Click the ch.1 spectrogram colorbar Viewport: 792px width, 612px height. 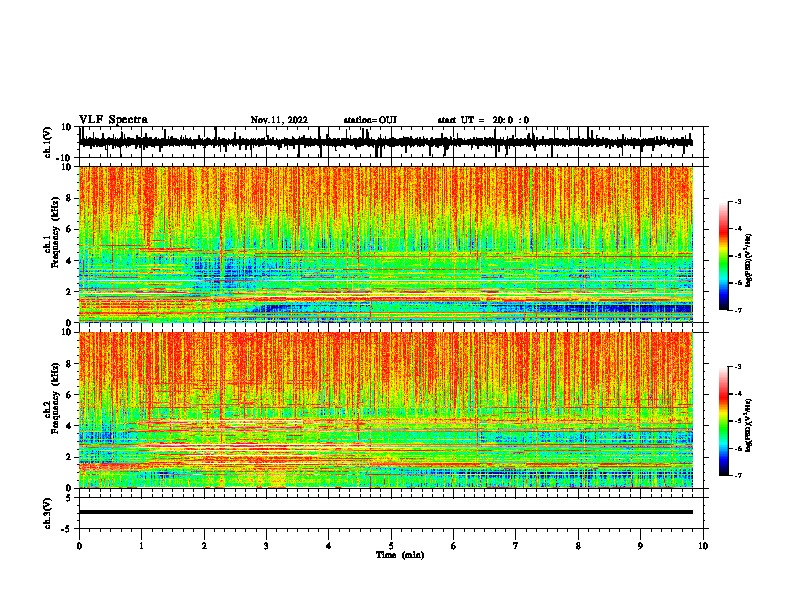pos(724,256)
